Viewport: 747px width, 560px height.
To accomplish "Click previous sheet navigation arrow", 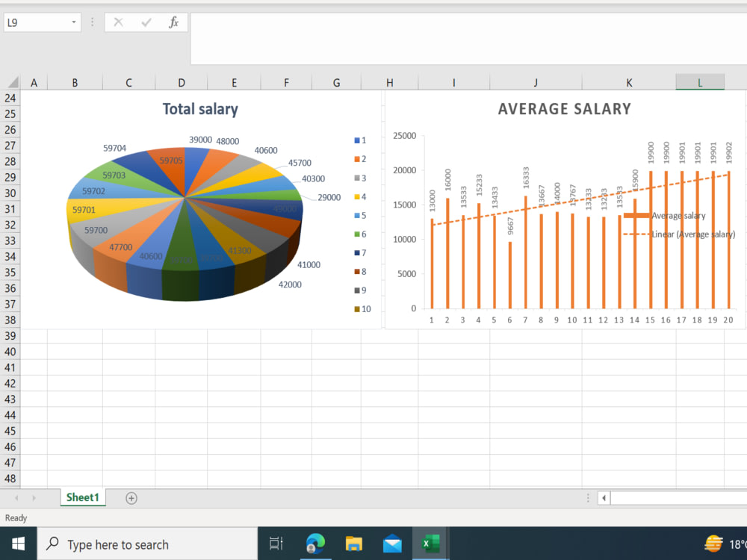I will (16, 498).
